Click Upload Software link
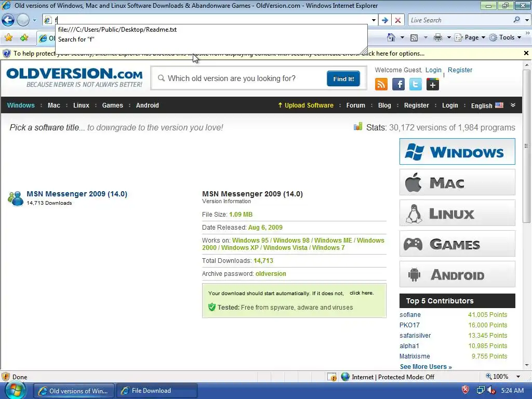The image size is (532, 399). (305, 105)
